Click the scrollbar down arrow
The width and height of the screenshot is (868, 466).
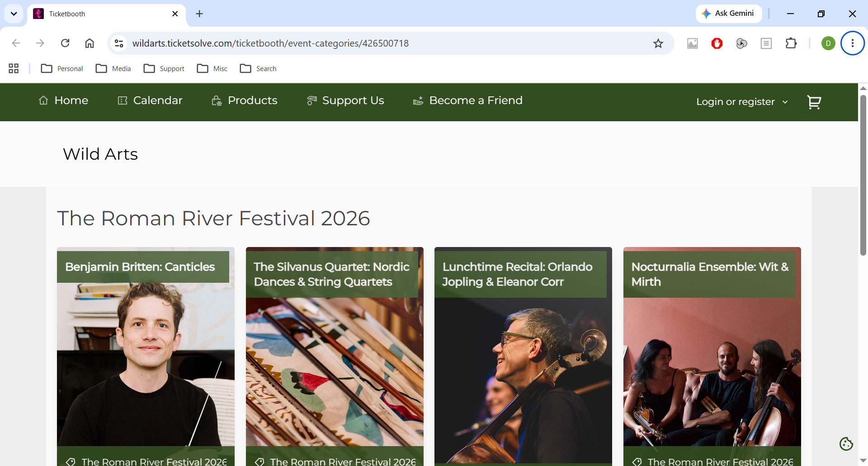coord(863,461)
